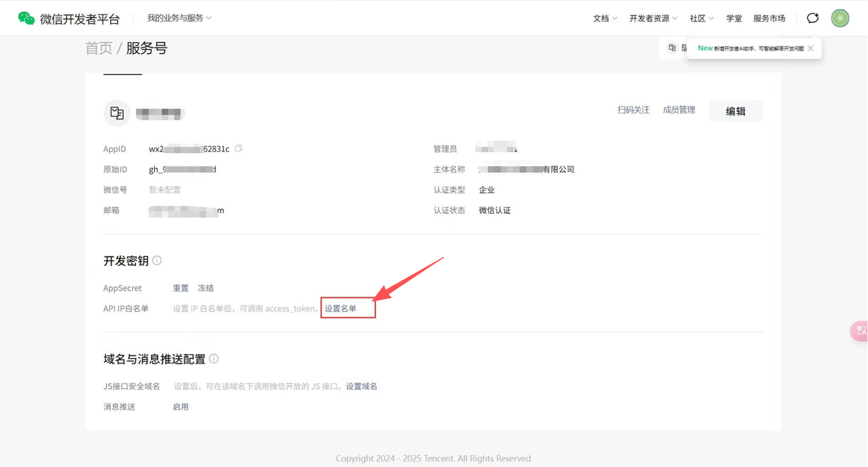Image resolution: width=868 pixels, height=467 pixels.
Task: Click the Copyright Tencent footer text
Action: (x=433, y=459)
